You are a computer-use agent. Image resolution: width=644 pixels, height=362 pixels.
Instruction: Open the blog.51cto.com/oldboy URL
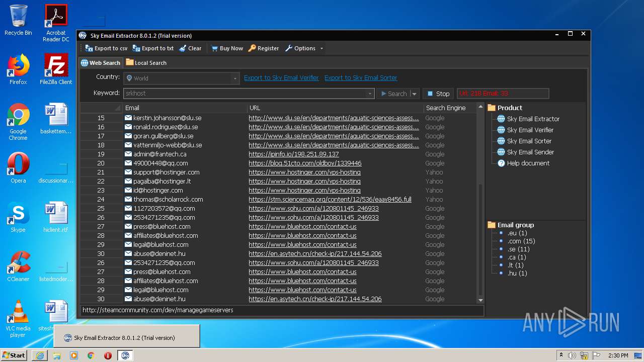click(x=305, y=163)
